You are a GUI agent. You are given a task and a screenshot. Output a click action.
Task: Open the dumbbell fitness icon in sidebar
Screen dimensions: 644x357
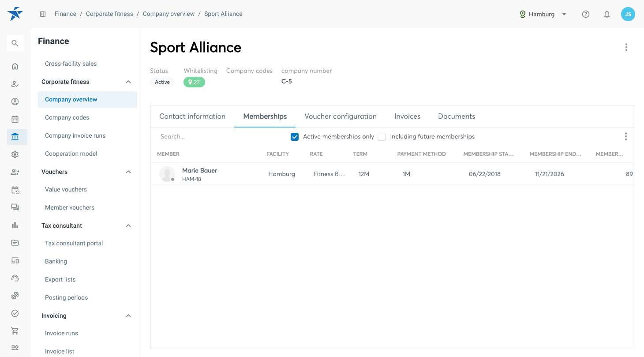click(x=15, y=296)
